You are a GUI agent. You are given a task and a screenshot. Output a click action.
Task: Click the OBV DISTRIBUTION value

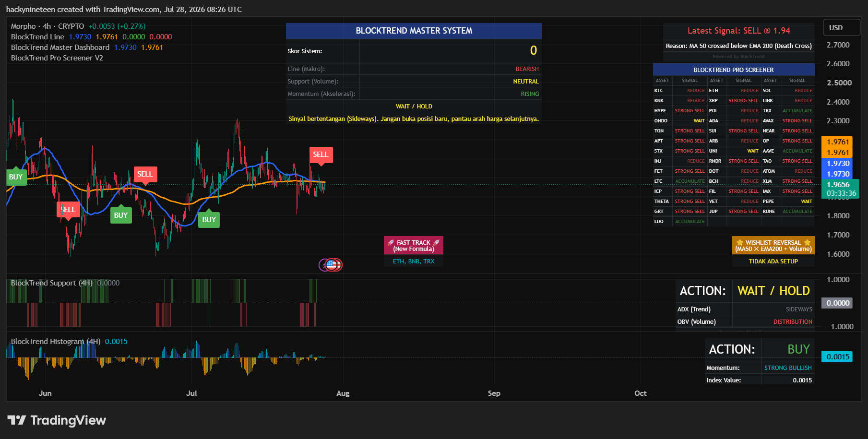[793, 321]
